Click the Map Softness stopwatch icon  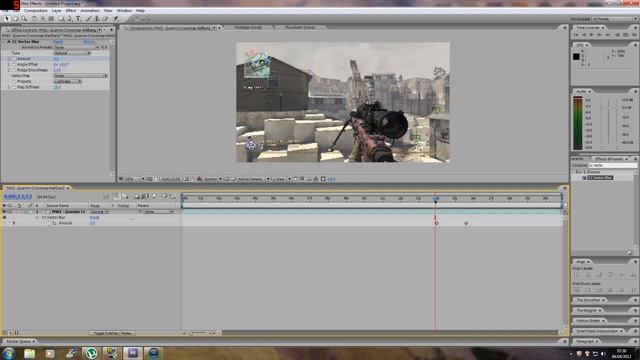point(14,87)
